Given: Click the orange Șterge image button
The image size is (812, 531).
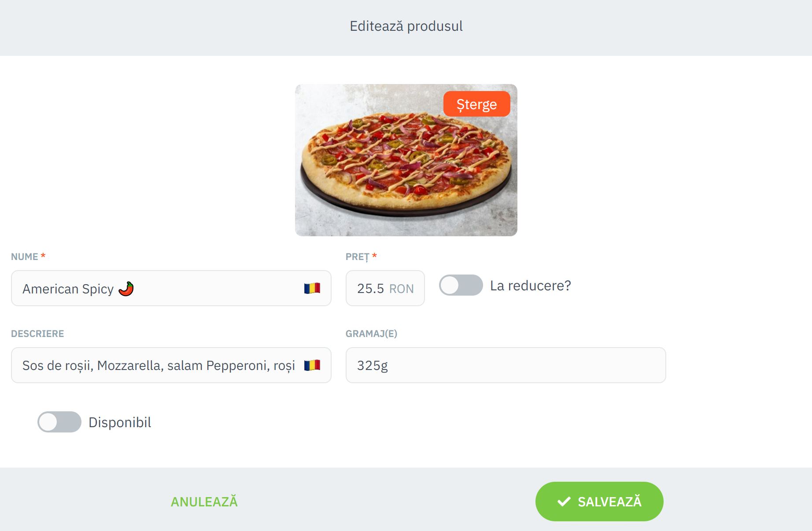Looking at the screenshot, I should click(476, 104).
